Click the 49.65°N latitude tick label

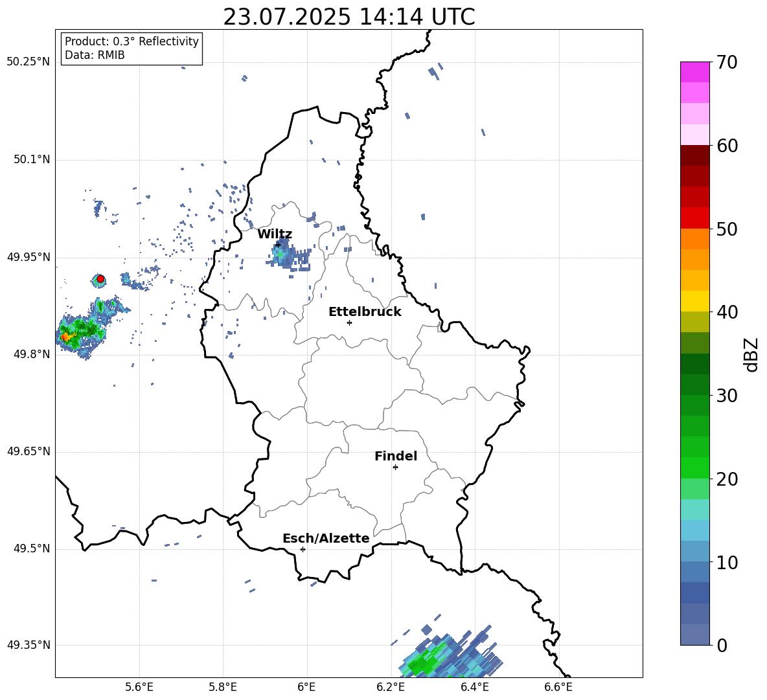pos(29,451)
